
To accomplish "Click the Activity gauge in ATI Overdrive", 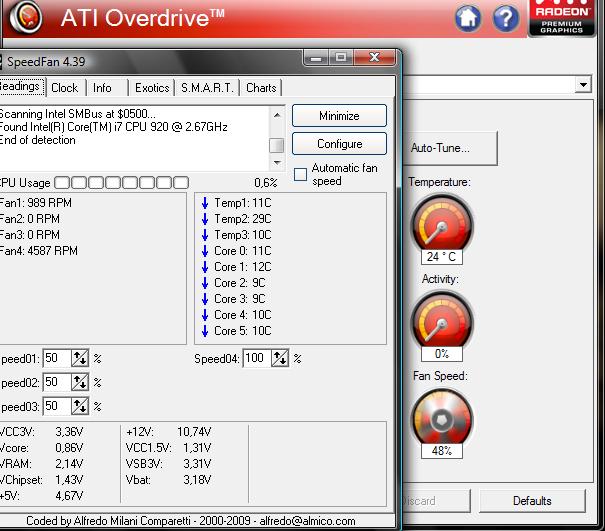I will 442,320.
